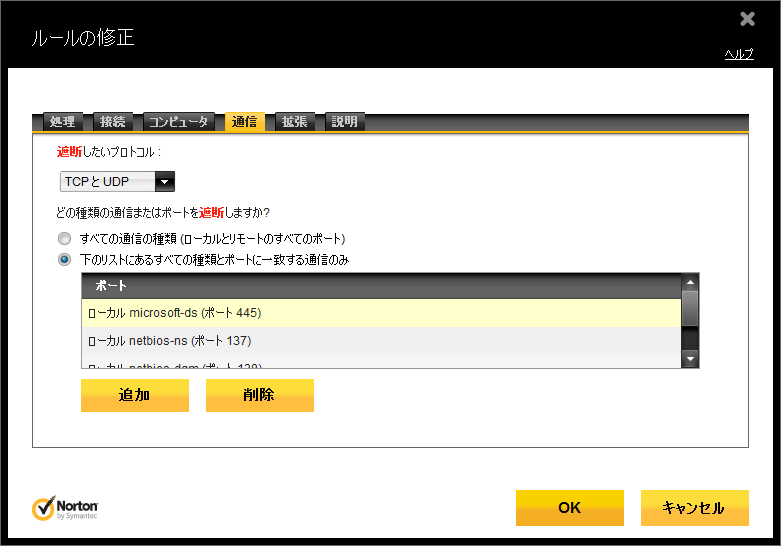The image size is (781, 546).
Task: Click the port list scroll down arrow
Action: point(689,358)
